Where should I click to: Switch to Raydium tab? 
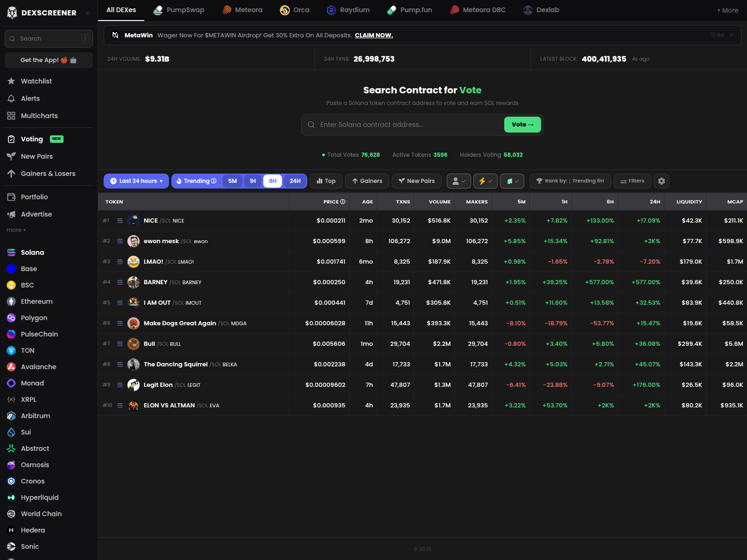pos(348,10)
